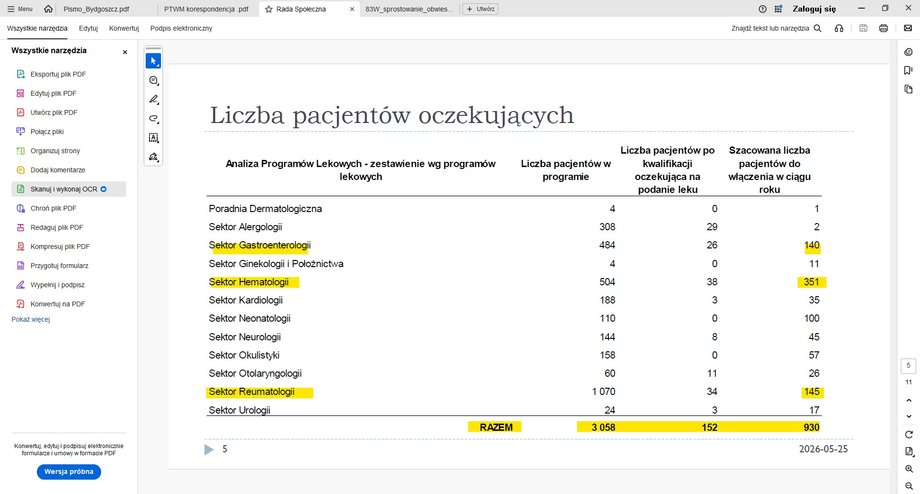Open the help question mark icon
The image size is (920, 494).
(x=762, y=9)
